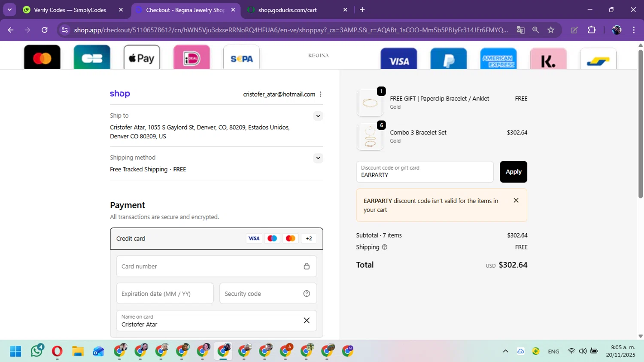This screenshot has height=362, width=644.
Task: Click the iDEAL logo in the banner
Action: point(191,57)
